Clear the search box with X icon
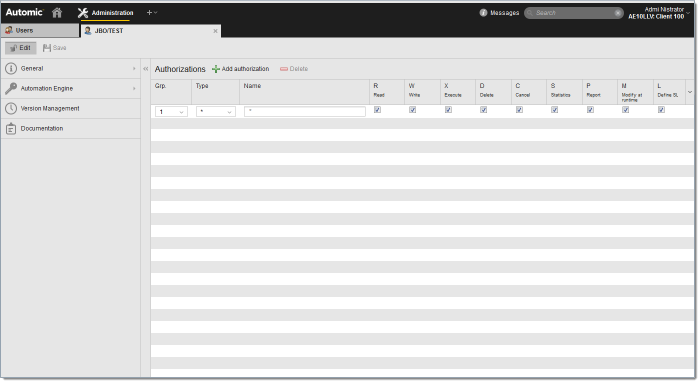 click(x=618, y=13)
